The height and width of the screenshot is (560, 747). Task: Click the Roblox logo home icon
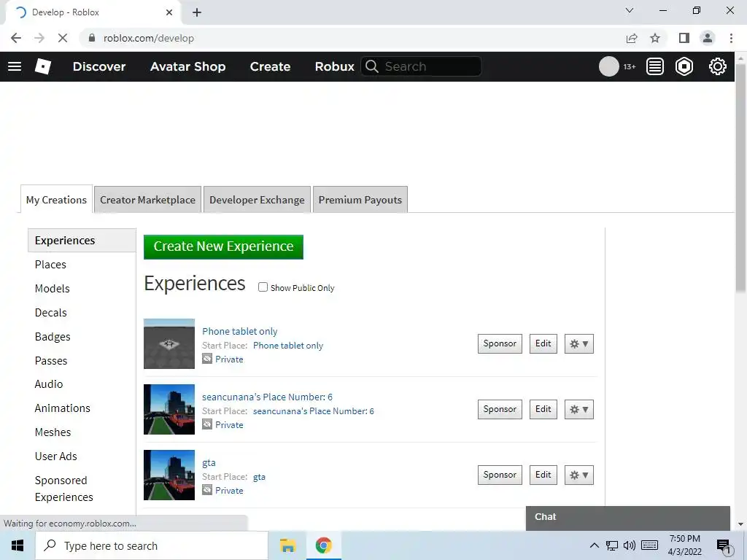[43, 66]
